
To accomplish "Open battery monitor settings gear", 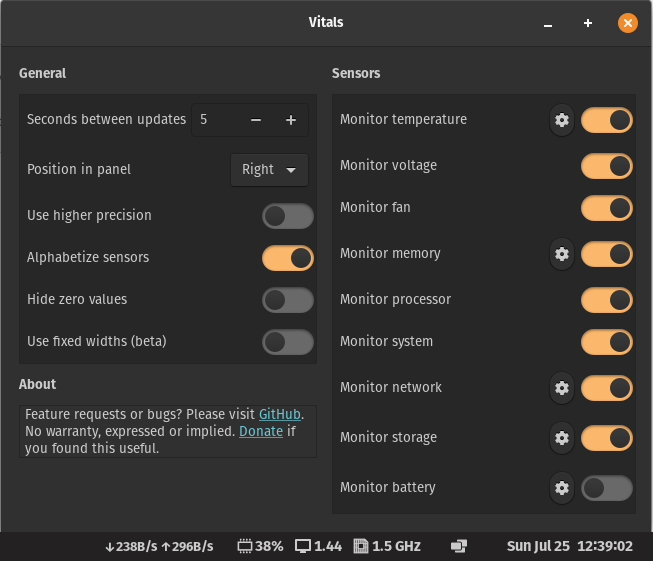I will tap(562, 488).
